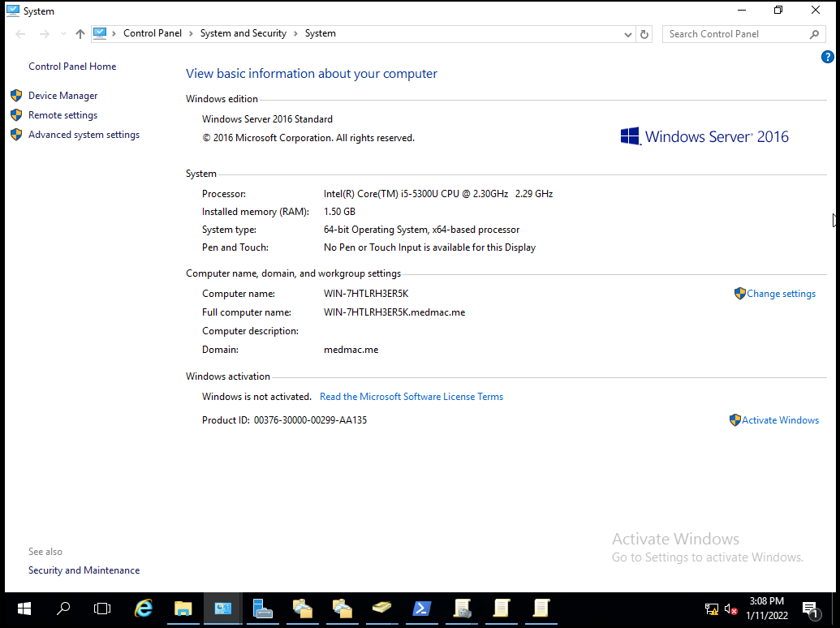Image resolution: width=840 pixels, height=628 pixels.
Task: Select the System and Security breadcrumb
Action: [x=243, y=33]
